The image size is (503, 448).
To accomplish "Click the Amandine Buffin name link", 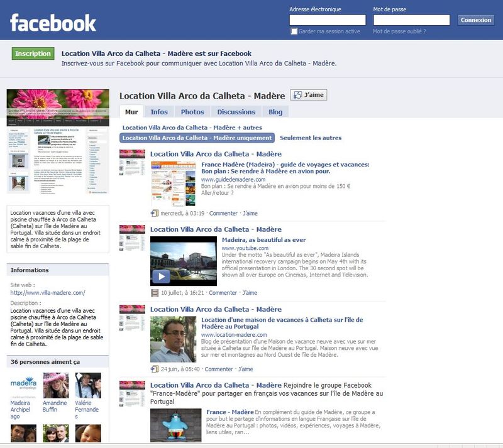I will [55, 407].
